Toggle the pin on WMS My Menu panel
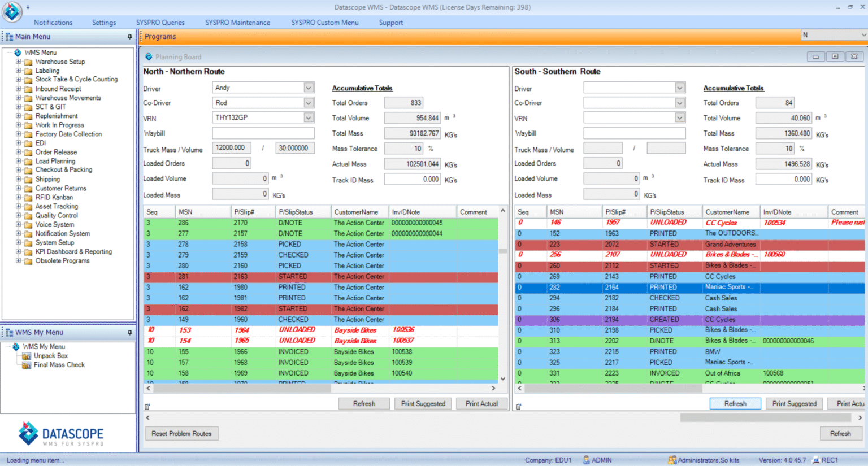This screenshot has width=868, height=466. 130,333
